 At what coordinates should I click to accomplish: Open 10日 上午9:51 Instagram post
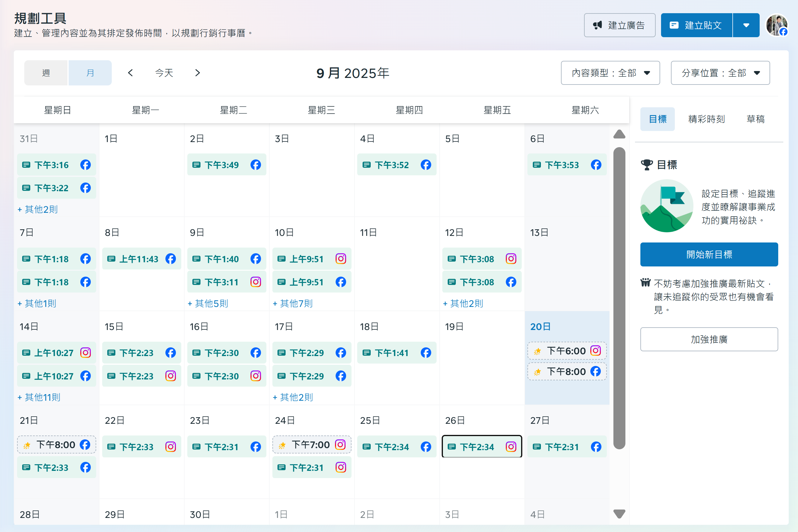312,259
